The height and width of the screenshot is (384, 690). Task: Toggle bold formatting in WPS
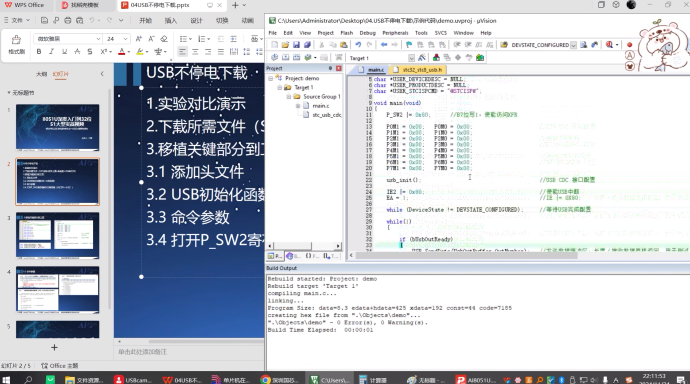click(39, 52)
